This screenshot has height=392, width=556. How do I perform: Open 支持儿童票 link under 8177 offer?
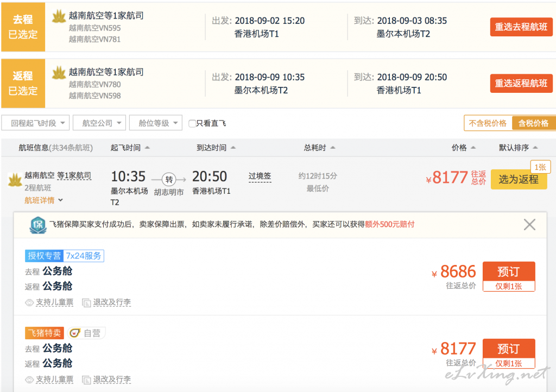click(x=55, y=380)
